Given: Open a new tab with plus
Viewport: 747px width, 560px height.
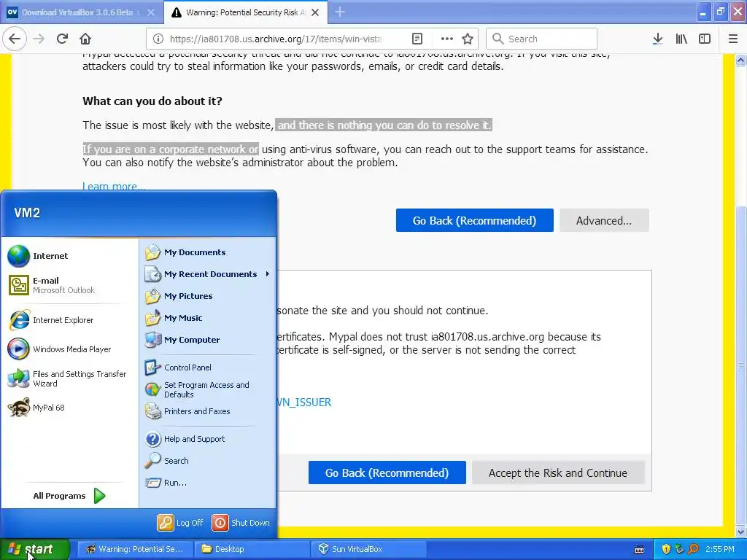Looking at the screenshot, I should 340,12.
